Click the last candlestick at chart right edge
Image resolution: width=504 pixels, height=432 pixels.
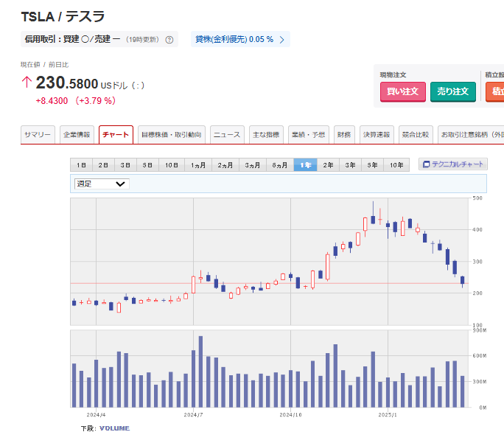(x=463, y=282)
